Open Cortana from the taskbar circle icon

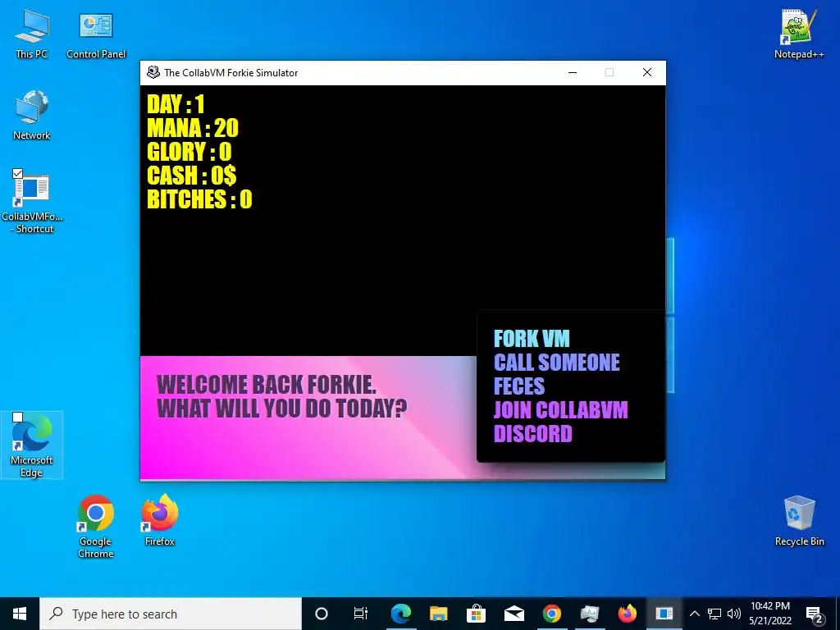coord(322,614)
